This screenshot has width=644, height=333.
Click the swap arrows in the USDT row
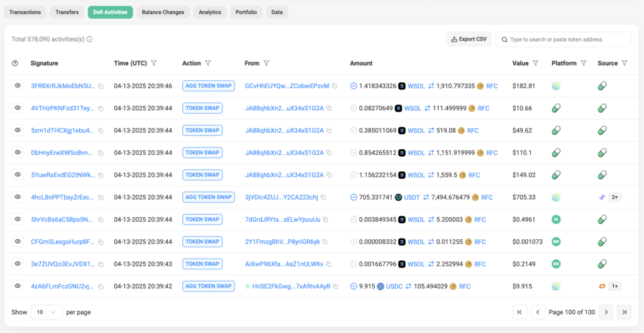pyautogui.click(x=426, y=197)
